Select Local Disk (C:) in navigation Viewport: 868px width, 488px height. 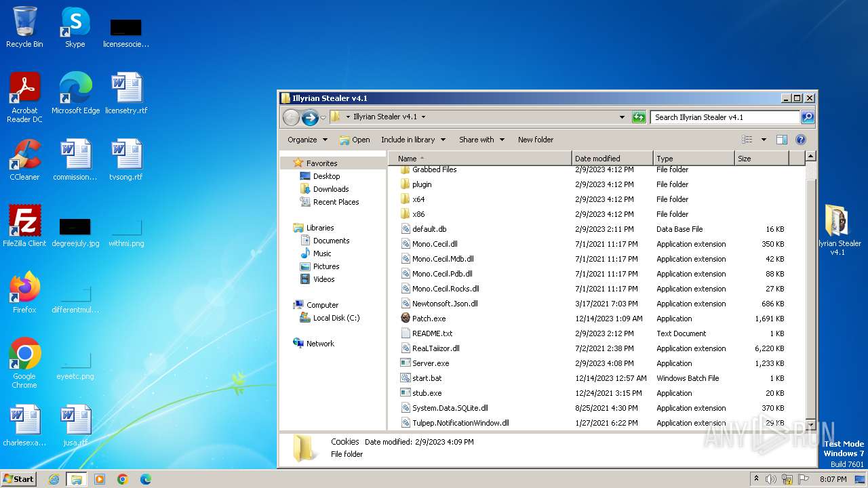(x=336, y=318)
